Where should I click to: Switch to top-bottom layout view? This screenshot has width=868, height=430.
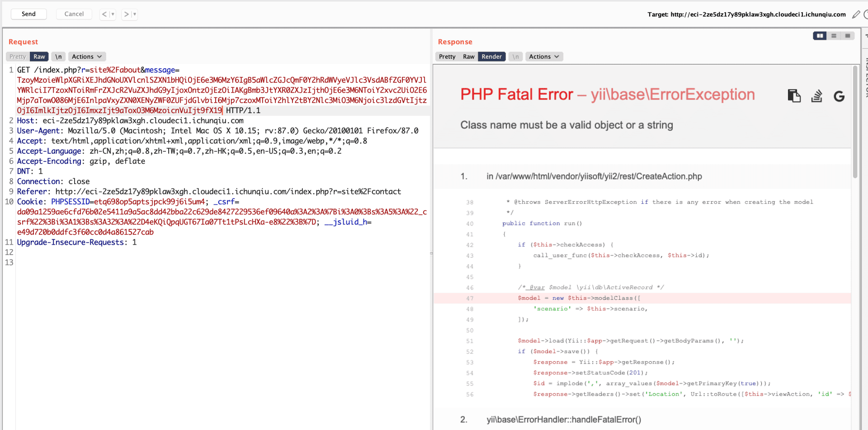[x=834, y=36]
